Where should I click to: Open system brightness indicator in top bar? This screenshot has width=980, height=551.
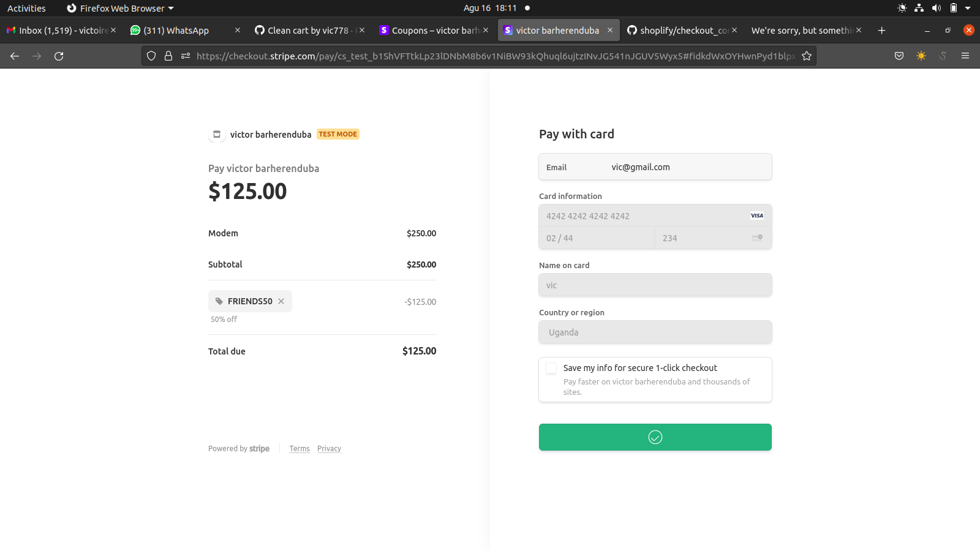[x=902, y=8]
